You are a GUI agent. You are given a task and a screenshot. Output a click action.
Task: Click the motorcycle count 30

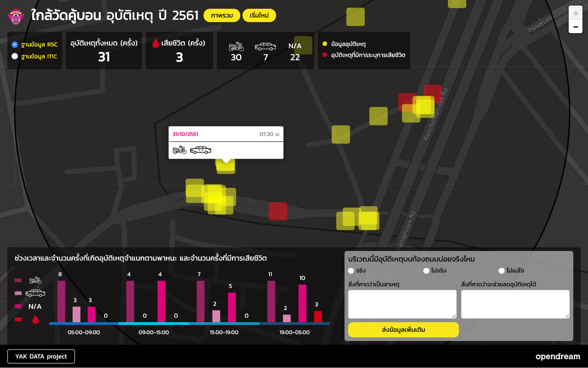click(x=236, y=57)
